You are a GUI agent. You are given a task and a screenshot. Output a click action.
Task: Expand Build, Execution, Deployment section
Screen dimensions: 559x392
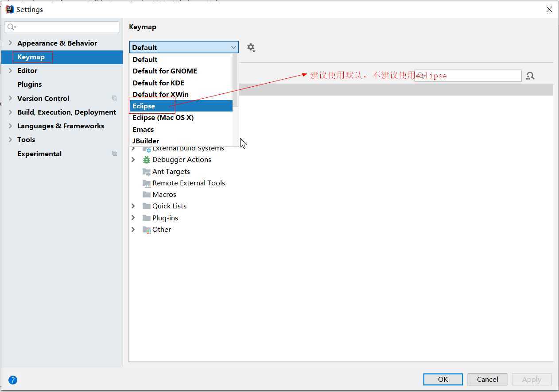[10, 112]
